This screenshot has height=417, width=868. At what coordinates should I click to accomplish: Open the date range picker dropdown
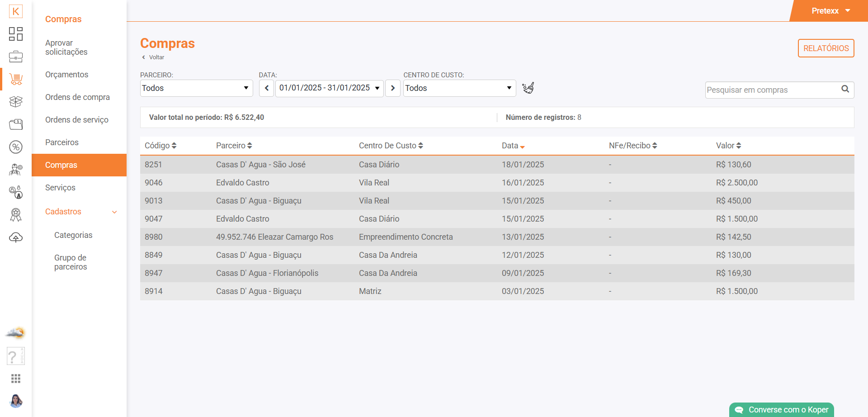click(x=329, y=88)
